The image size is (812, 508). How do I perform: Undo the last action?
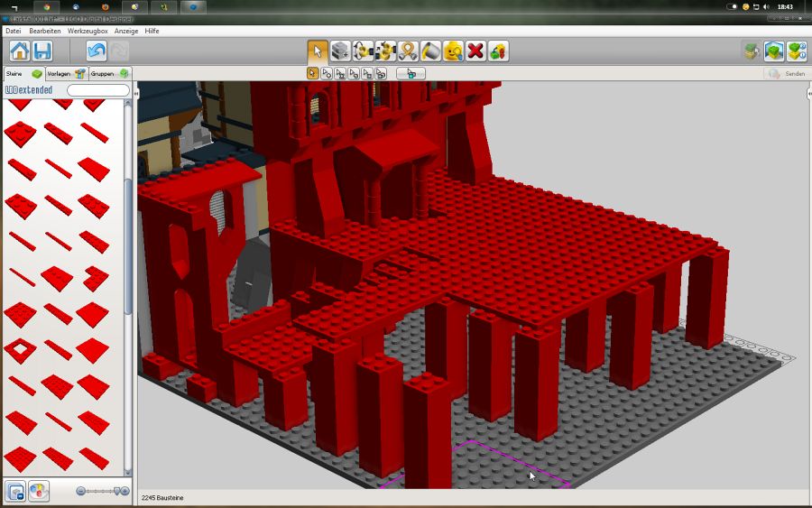(x=97, y=51)
